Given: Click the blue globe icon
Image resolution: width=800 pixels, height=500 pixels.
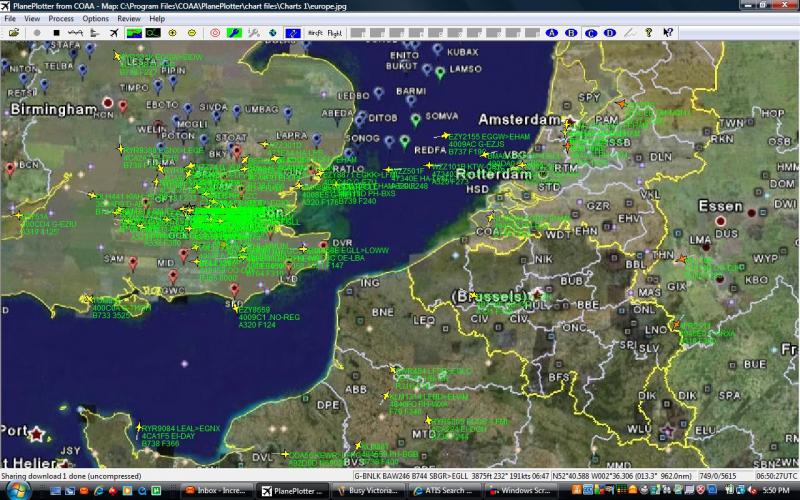Looking at the screenshot, I should coord(273,33).
